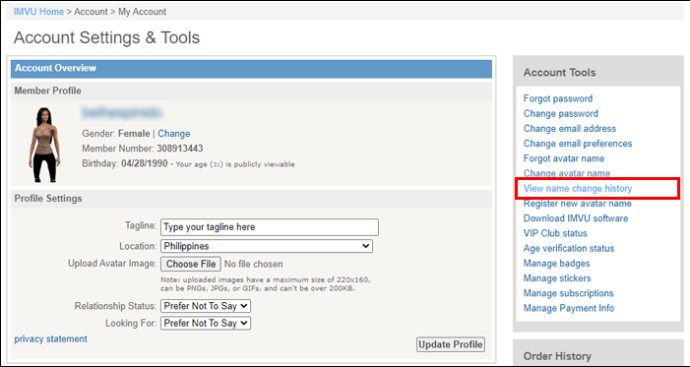Click the member number 308913443 text
This screenshot has width=690, height=367.
pyautogui.click(x=180, y=148)
